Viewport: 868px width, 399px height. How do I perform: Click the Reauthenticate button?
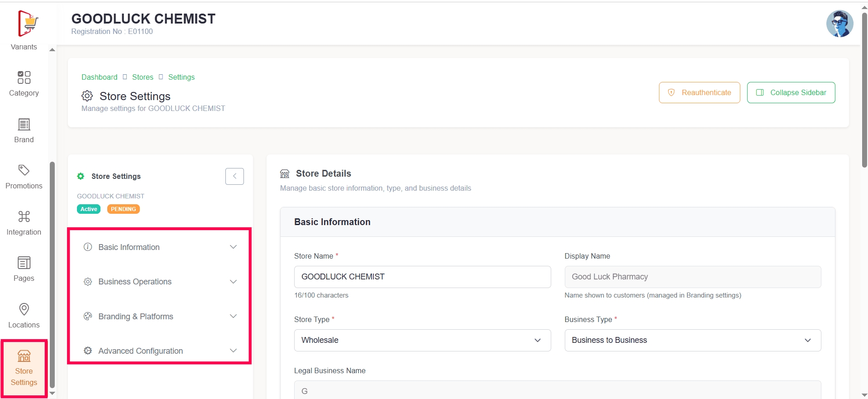699,92
